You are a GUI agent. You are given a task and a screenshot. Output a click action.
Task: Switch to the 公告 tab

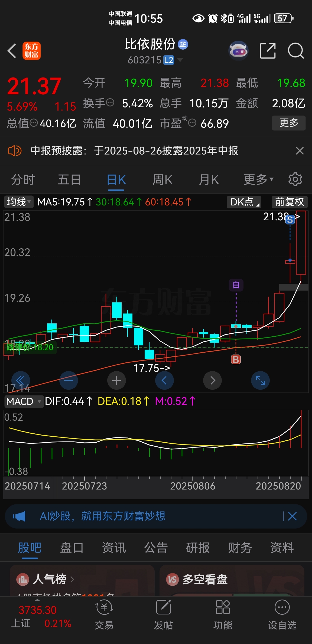coord(156,548)
